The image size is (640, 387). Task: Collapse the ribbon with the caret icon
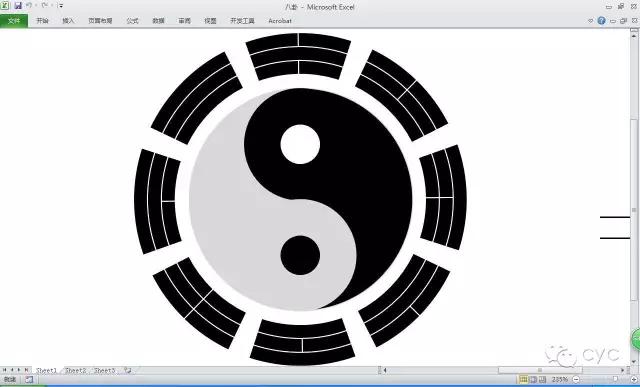pos(590,20)
